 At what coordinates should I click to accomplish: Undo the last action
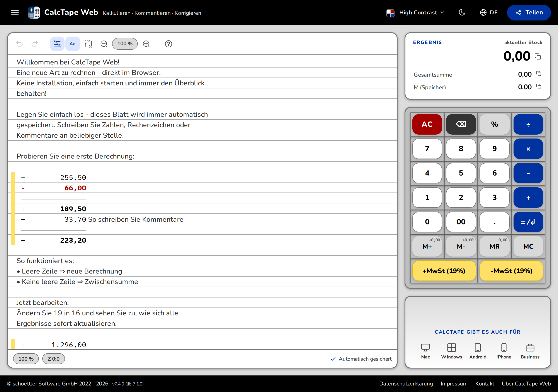(x=19, y=44)
